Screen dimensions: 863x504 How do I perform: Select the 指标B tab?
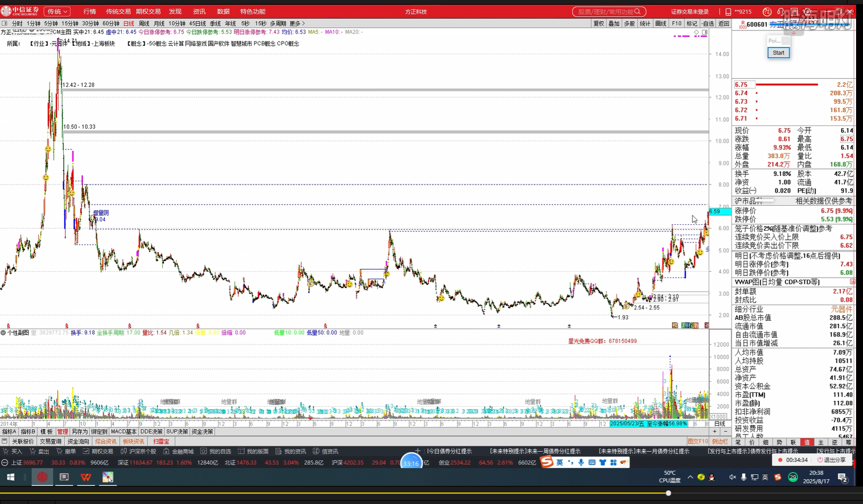28,432
